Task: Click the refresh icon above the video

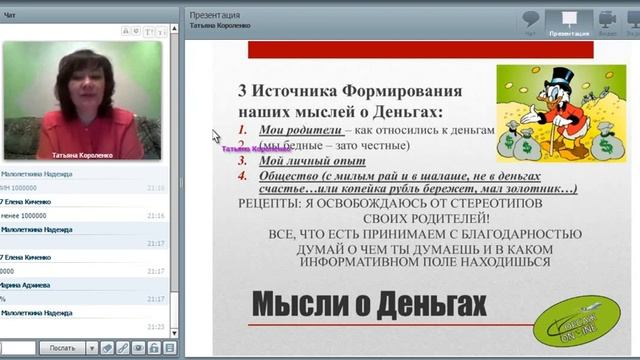Action: click(137, 31)
